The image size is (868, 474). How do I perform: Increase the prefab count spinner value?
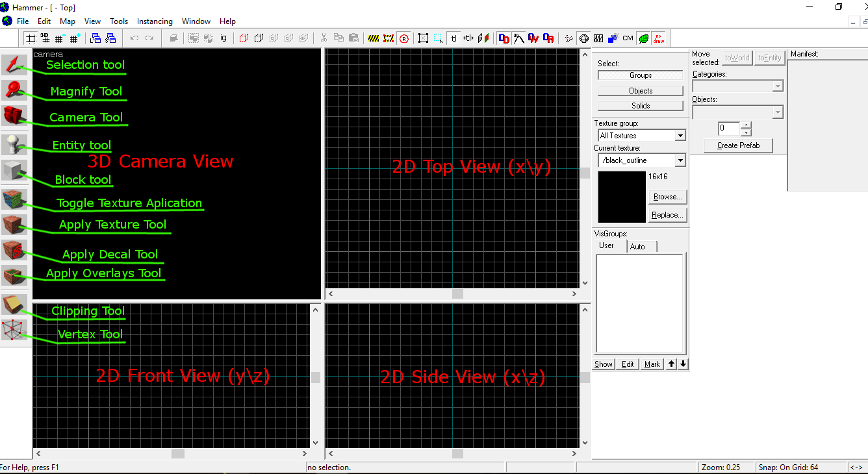click(746, 125)
